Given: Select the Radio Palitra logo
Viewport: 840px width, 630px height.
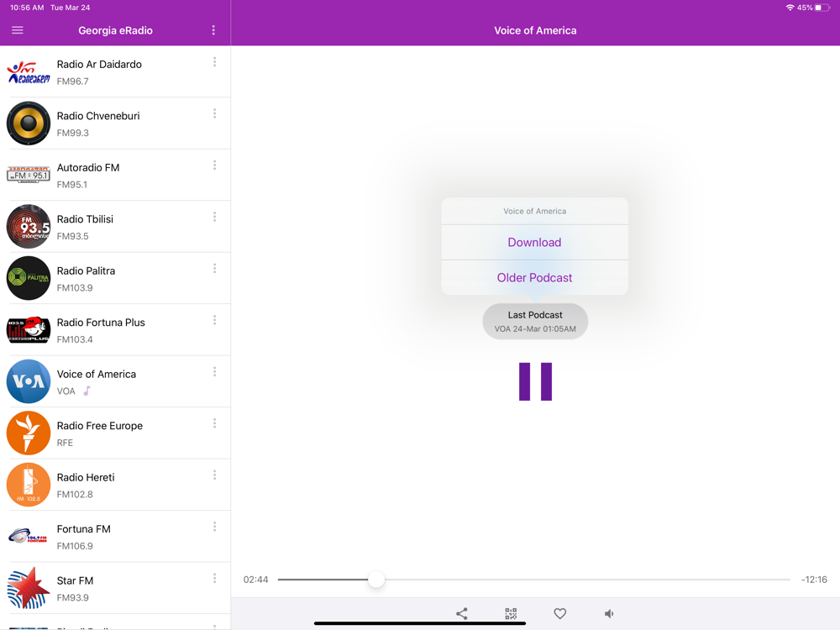Looking at the screenshot, I should point(29,278).
